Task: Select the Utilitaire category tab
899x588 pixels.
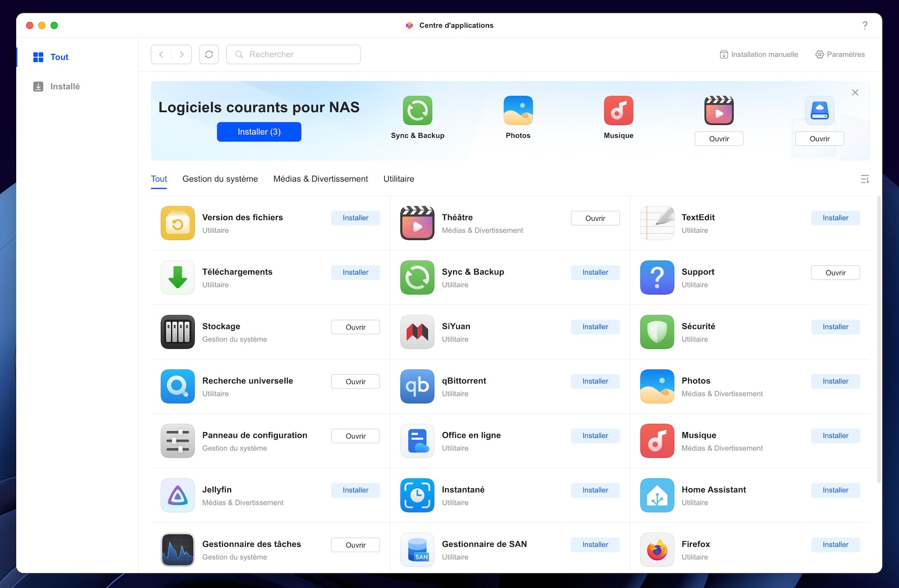Action: tap(398, 179)
